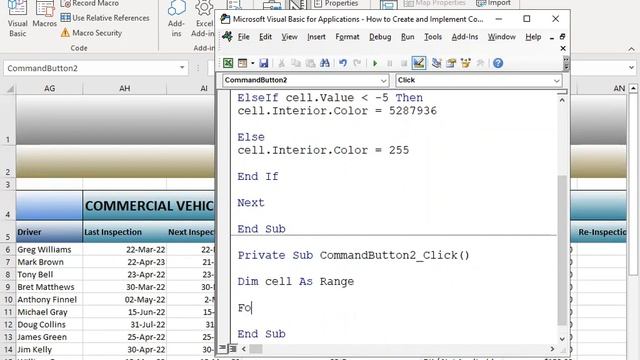
Task: Open the Edit menu
Action: point(265,37)
